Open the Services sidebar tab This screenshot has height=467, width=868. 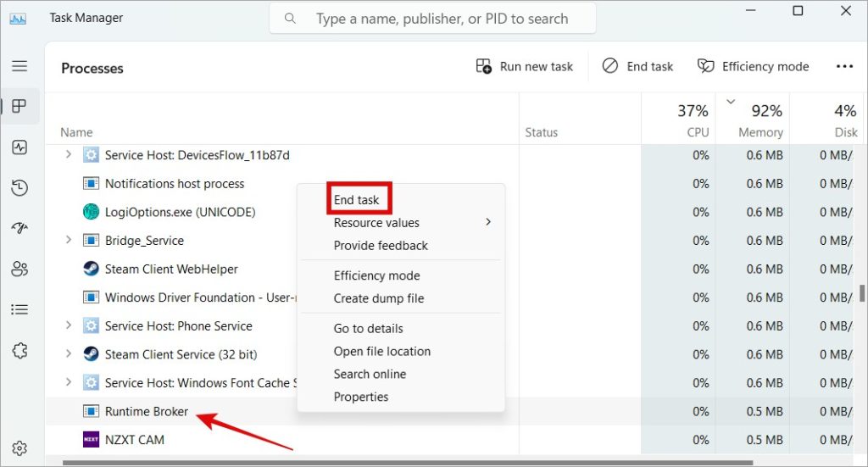pyautogui.click(x=19, y=350)
